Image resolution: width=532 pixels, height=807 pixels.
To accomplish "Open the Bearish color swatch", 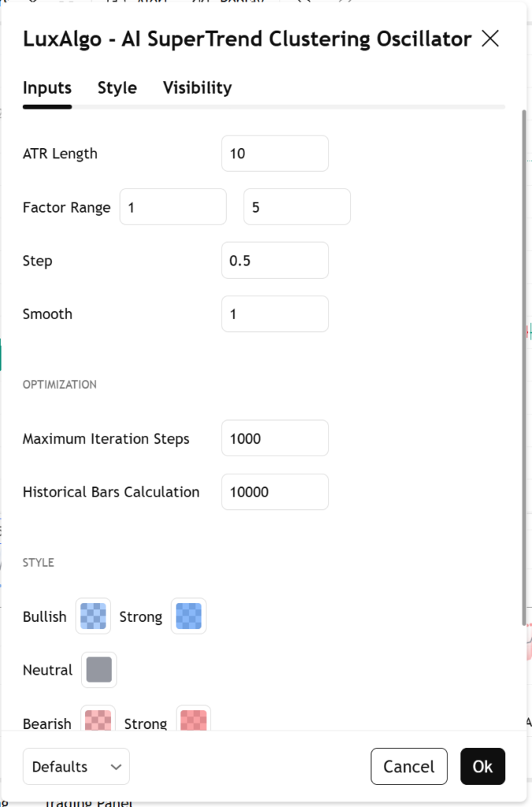I will 98,720.
